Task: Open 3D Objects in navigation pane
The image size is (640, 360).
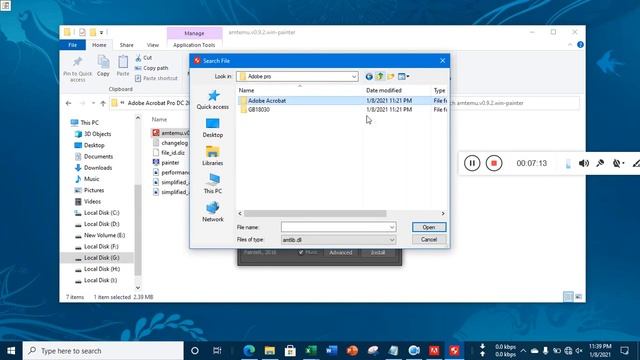Action: (x=93, y=134)
